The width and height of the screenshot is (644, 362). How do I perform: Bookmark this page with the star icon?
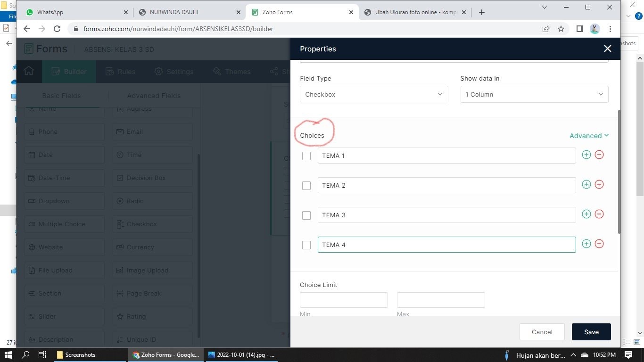[x=561, y=29]
